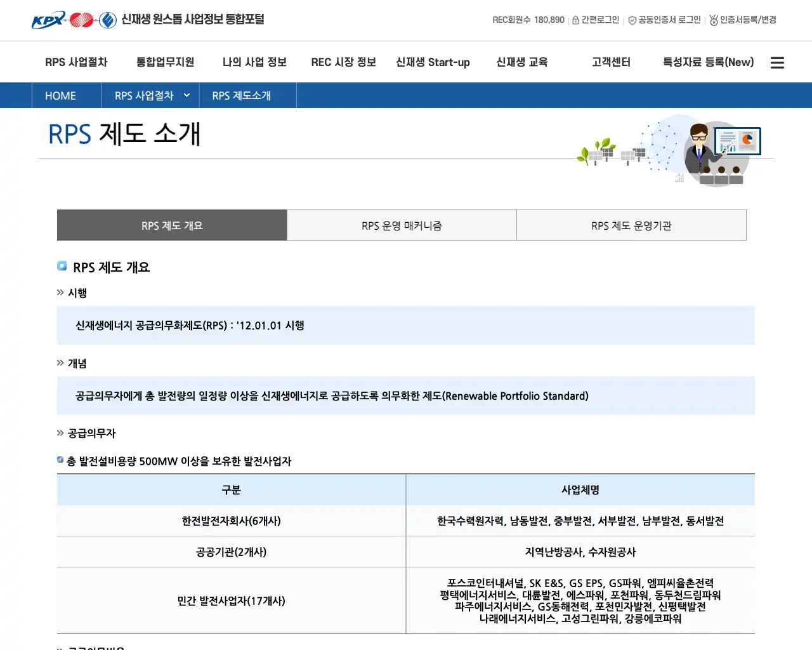Open 특성자료 등록(New) menu
The height and width of the screenshot is (650, 812).
[x=708, y=62]
